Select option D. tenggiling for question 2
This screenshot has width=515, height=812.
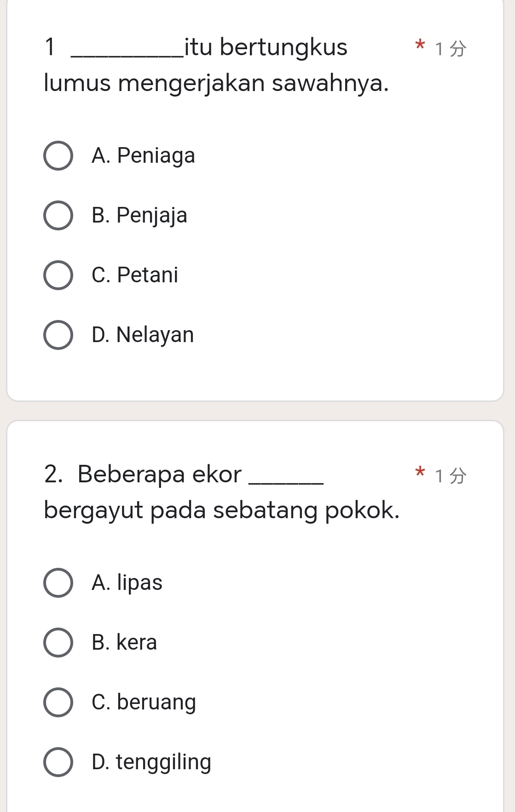click(58, 761)
